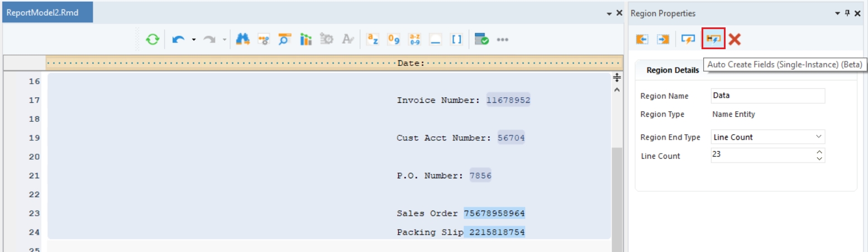
Task: Click the vertical scrollbar thumb
Action: point(617,198)
